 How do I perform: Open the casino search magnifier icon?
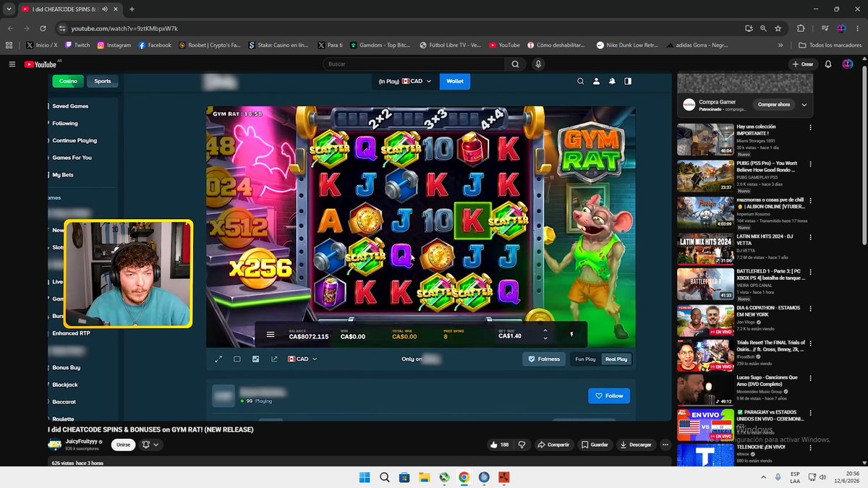[580, 82]
